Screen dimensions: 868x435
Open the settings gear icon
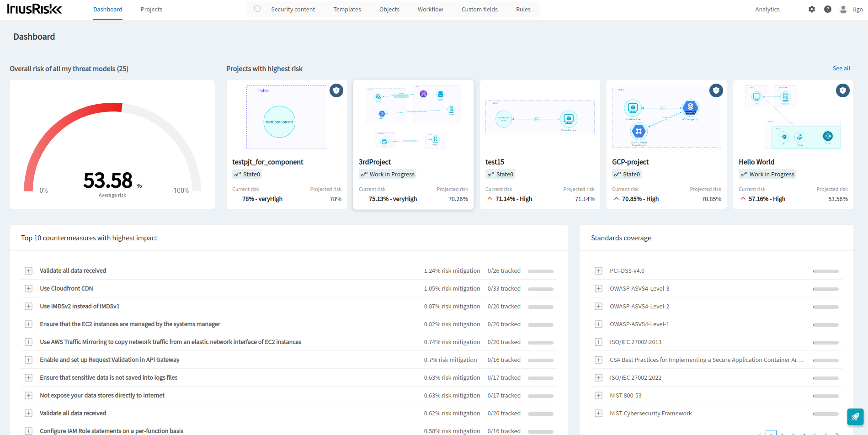[x=812, y=9]
